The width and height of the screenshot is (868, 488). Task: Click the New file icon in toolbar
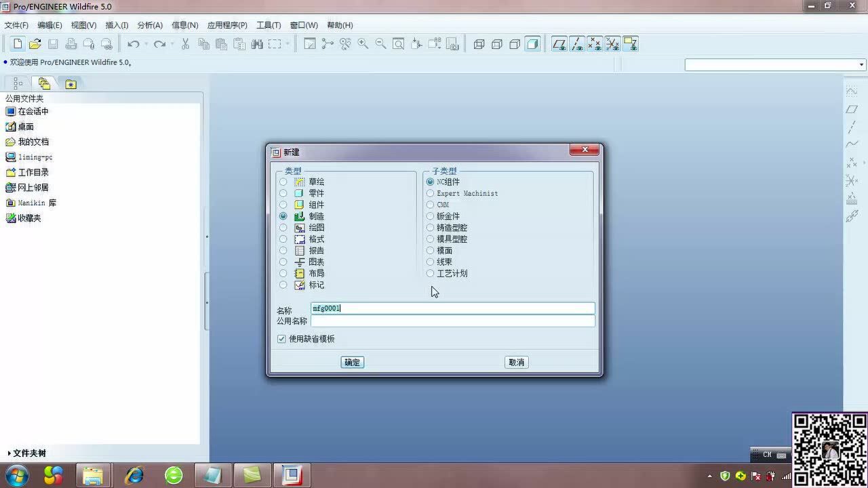tap(18, 44)
